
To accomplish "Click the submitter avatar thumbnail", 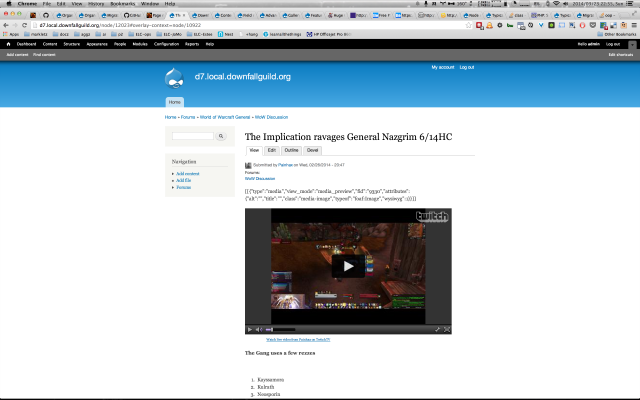I will [248, 165].
